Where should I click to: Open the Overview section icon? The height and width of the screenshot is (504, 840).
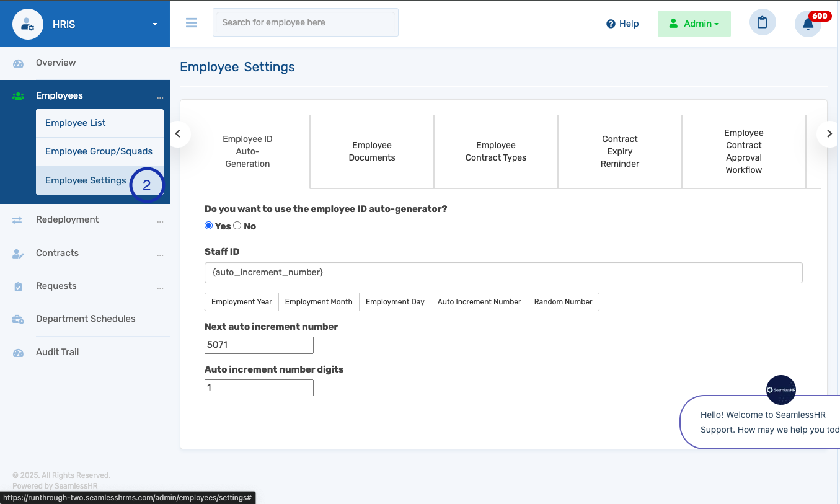click(x=19, y=63)
